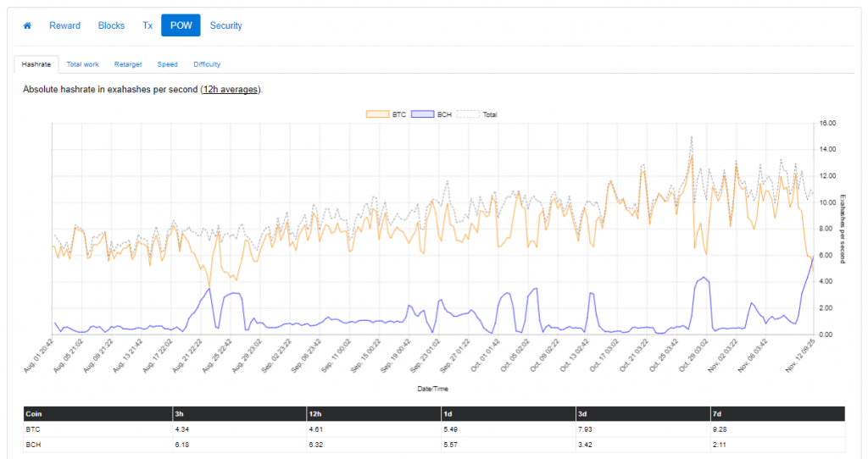868x459 pixels.
Task: Click the 12h averages link
Action: point(231,89)
